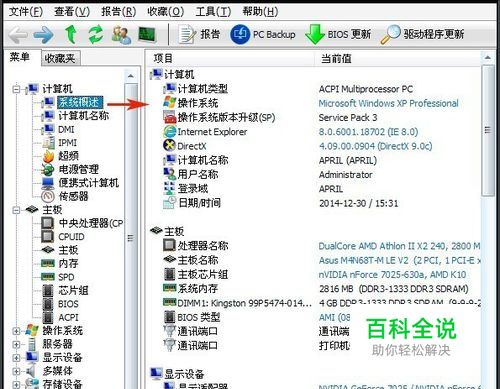The image size is (500, 389).
Task: Select 系统概述 in the tree
Action: 80,102
